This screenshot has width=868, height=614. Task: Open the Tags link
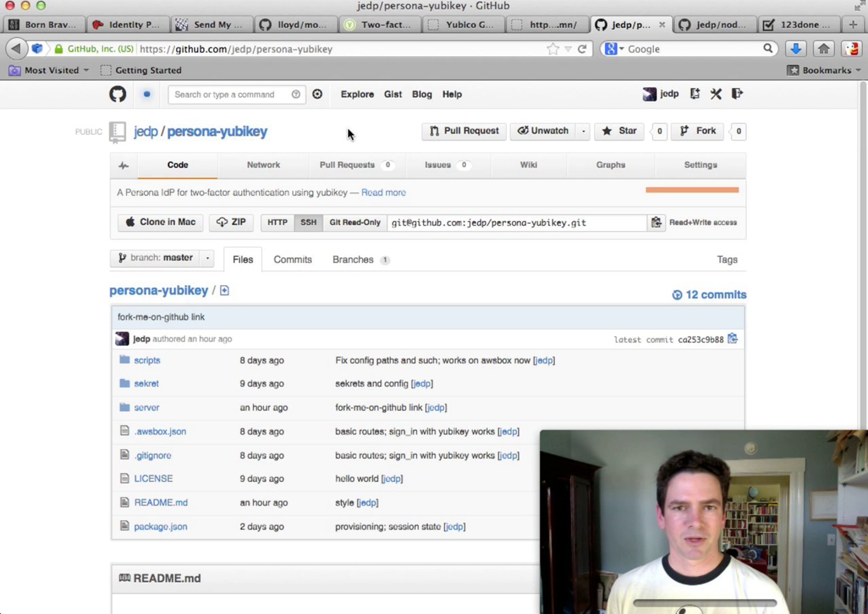tap(727, 260)
